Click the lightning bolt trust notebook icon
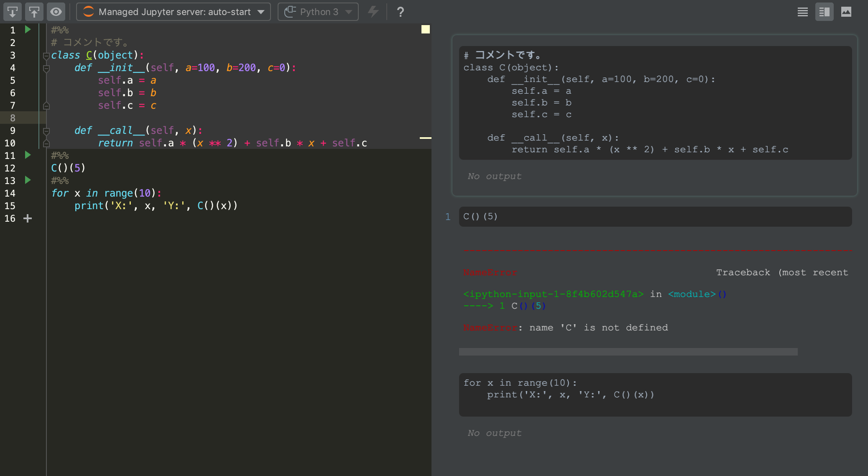 click(373, 12)
